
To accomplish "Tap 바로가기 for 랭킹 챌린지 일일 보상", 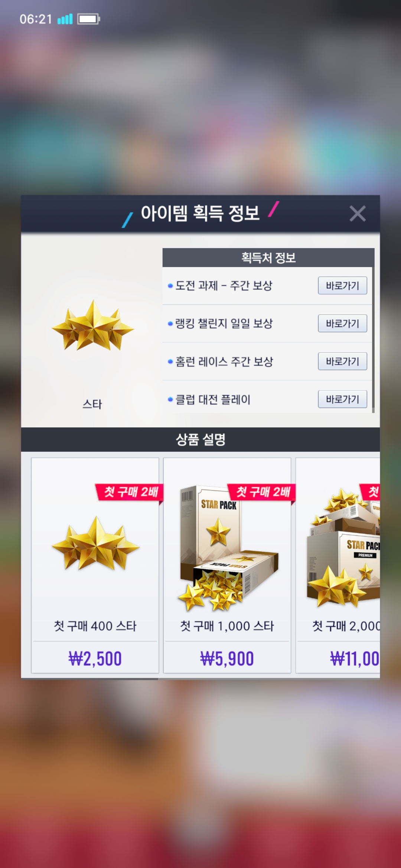I will click(342, 323).
